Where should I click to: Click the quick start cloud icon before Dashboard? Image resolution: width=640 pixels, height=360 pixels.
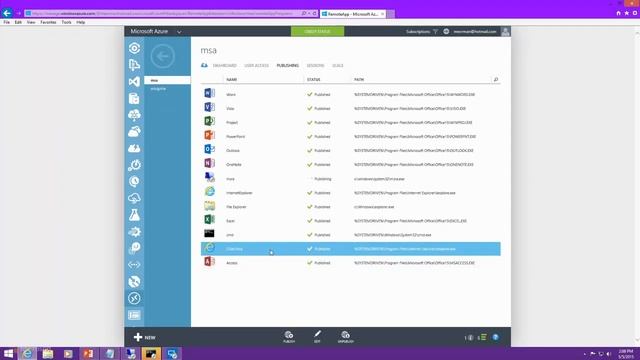(x=204, y=65)
